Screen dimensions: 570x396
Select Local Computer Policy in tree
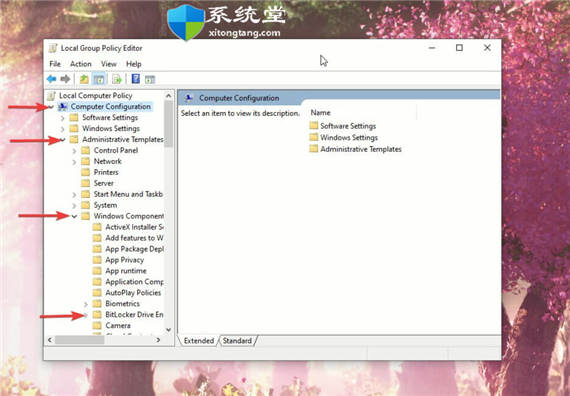96,95
